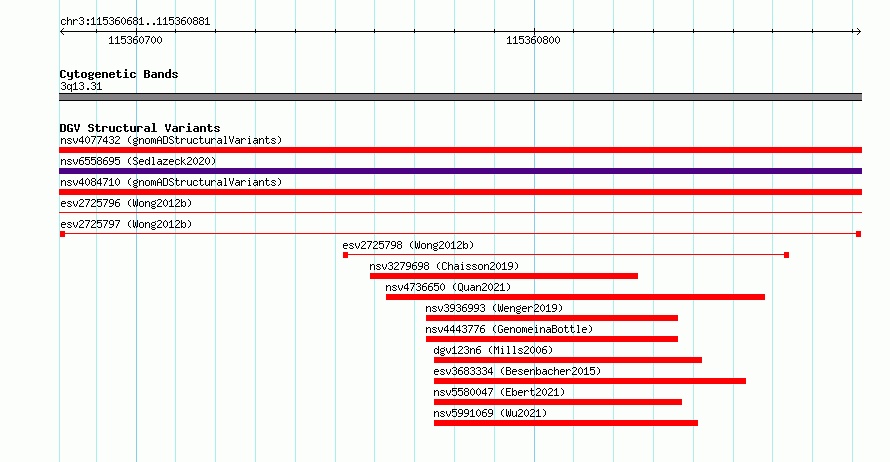This screenshot has height=462, width=890.
Task: Open the esv2725796 Wong2012b variant label
Action: [126, 203]
